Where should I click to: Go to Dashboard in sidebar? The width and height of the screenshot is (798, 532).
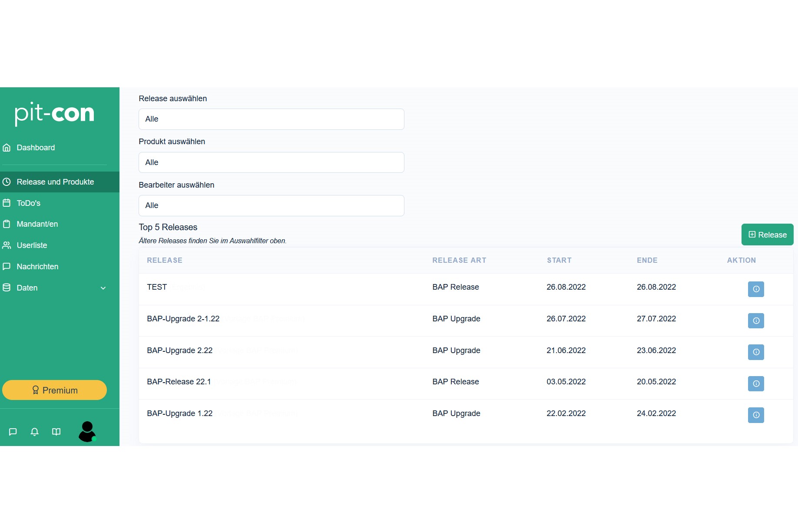click(x=36, y=148)
